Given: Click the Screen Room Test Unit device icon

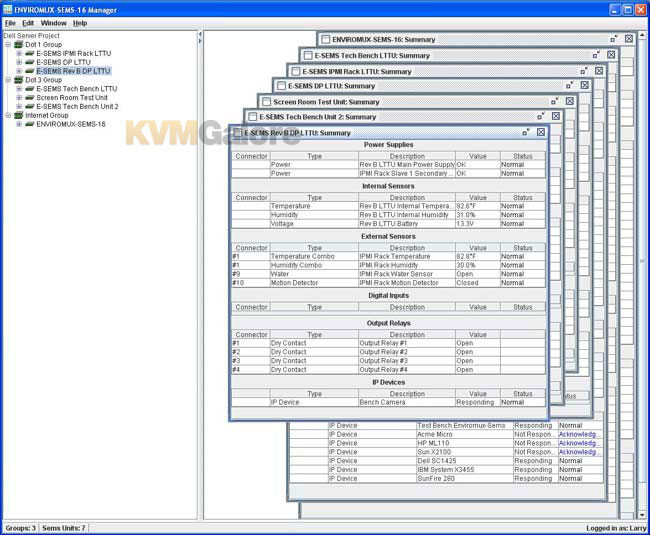Looking at the screenshot, I should [x=29, y=98].
